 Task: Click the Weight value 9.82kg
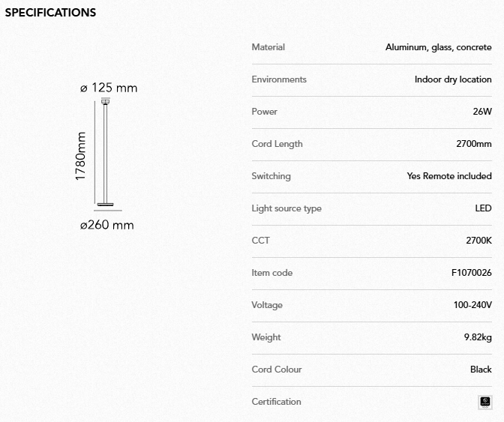478,337
